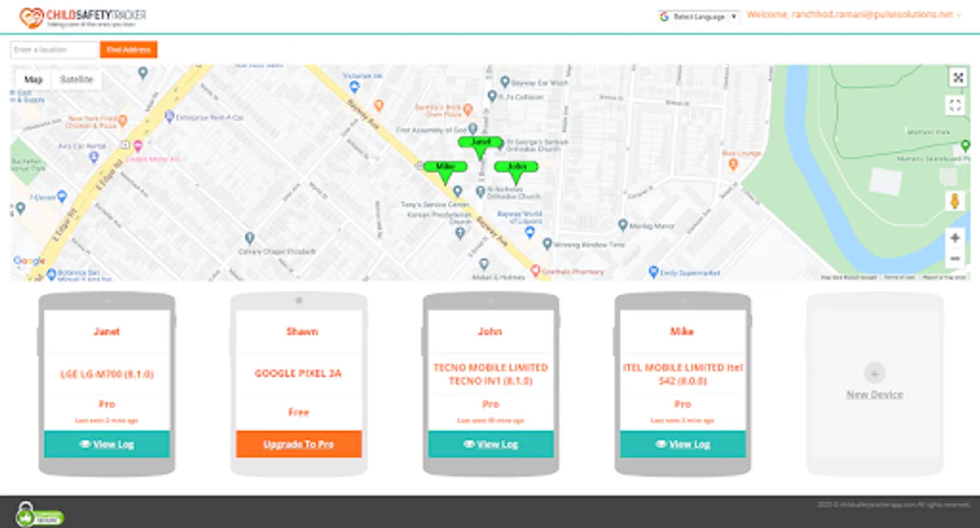This screenshot has height=528, width=980.
Task: Click the ITEL MOBILE LIMITED model text
Action: click(x=682, y=374)
